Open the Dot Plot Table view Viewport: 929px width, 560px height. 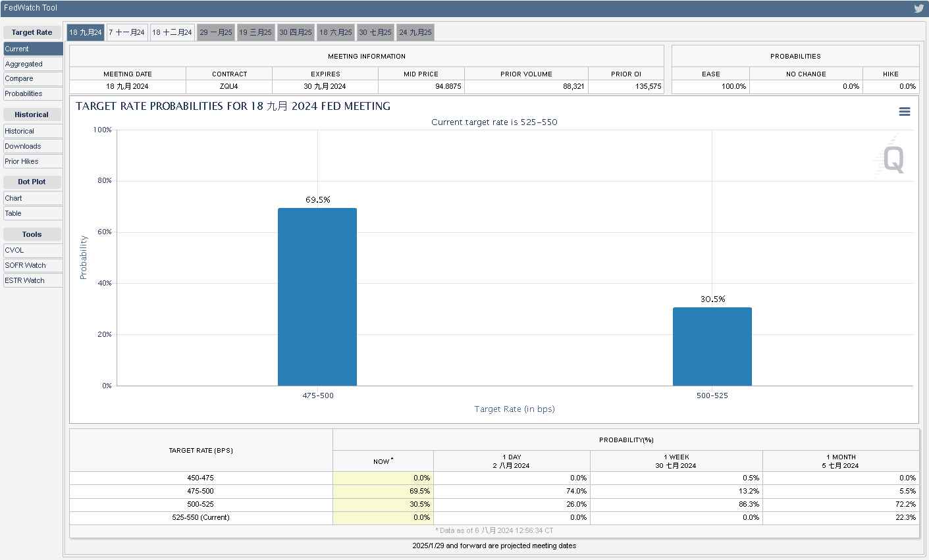point(33,213)
